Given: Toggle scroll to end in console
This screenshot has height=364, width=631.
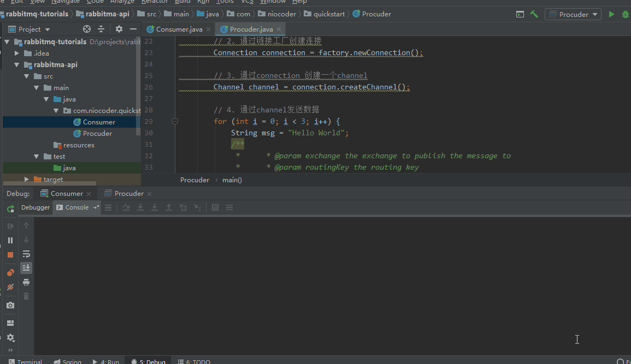Looking at the screenshot, I should click(26, 268).
